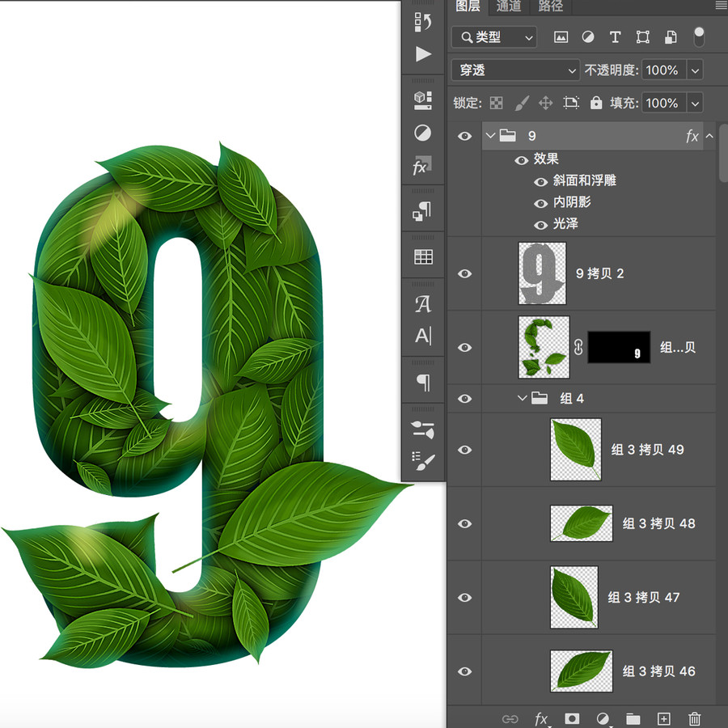The width and height of the screenshot is (728, 728).
Task: Collapse the group 9 folder
Action: pyautogui.click(x=490, y=136)
